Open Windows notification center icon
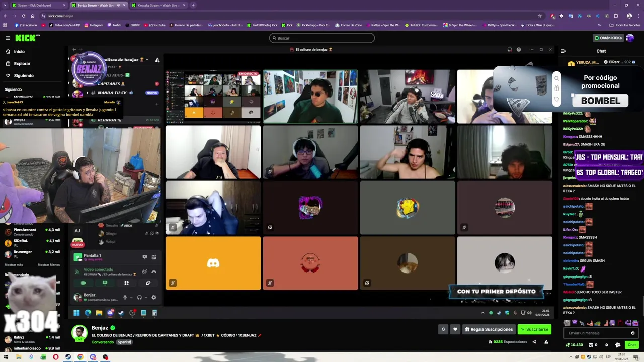The width and height of the screenshot is (644, 362). pyautogui.click(x=636, y=357)
